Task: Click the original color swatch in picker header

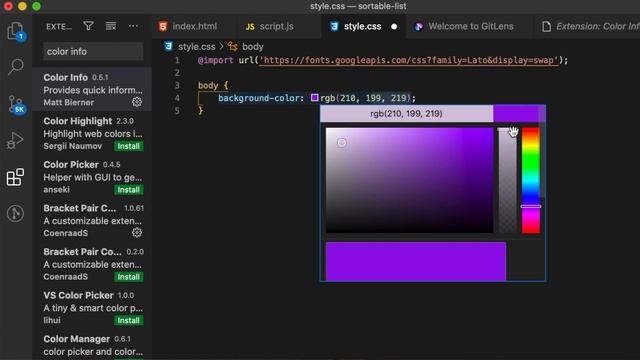Action: tap(519, 113)
